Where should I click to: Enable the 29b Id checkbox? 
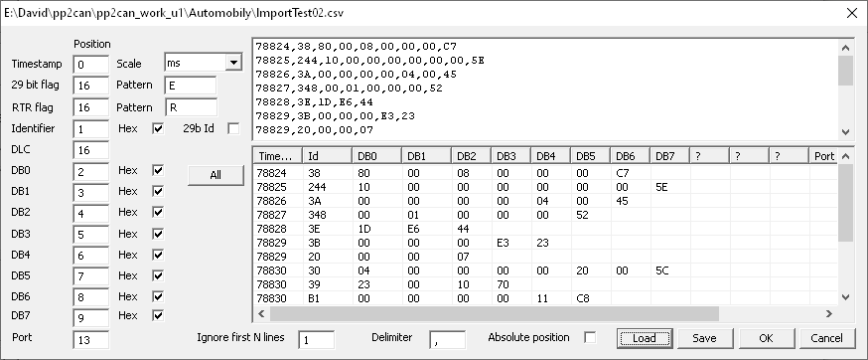click(233, 128)
